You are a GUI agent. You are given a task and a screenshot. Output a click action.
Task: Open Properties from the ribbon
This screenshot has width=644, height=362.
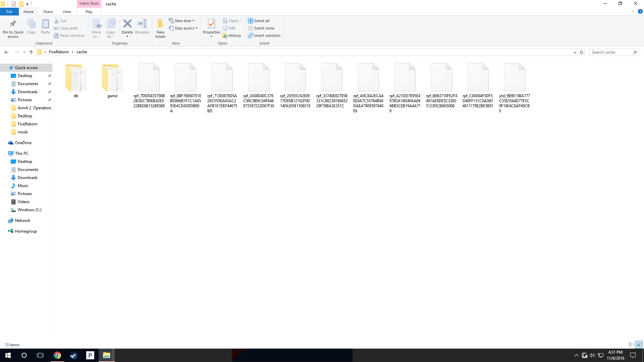pyautogui.click(x=211, y=24)
